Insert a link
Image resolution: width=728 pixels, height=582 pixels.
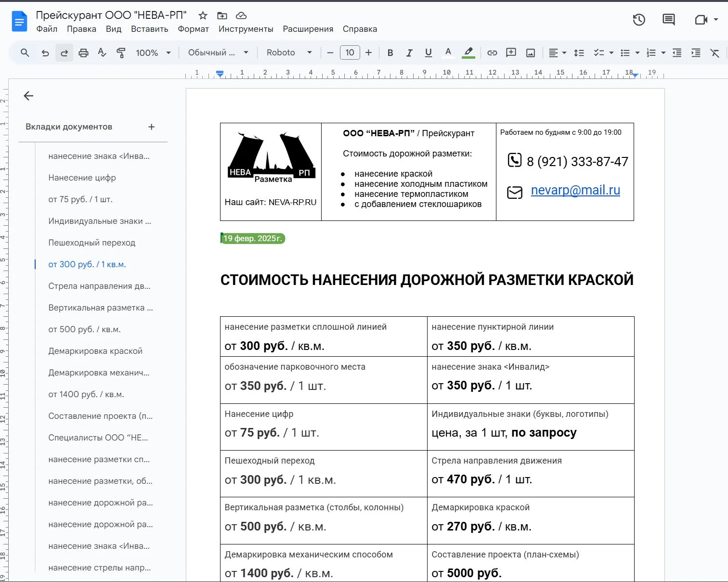492,52
